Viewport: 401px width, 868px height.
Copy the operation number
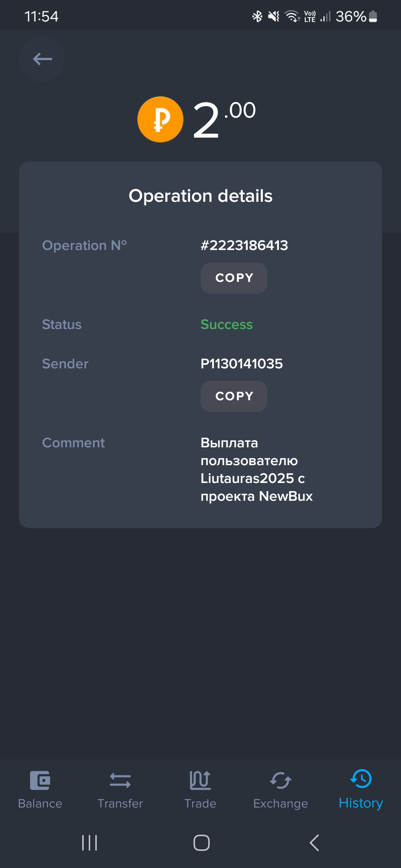click(x=234, y=278)
